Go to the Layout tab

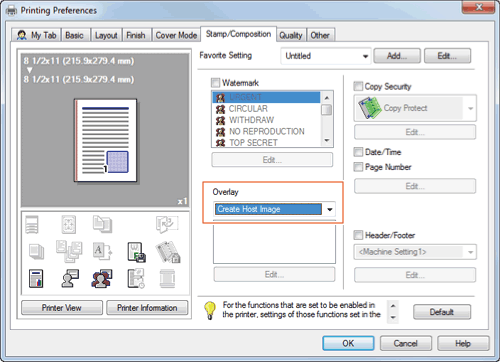tap(106, 35)
